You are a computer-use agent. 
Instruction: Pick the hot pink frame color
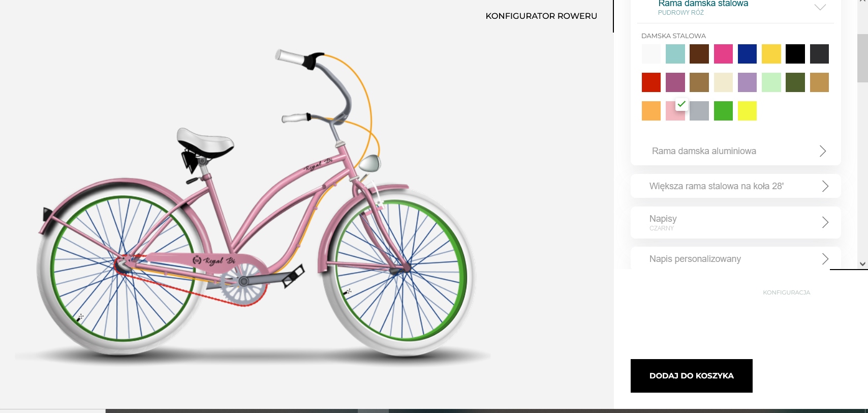tap(723, 54)
